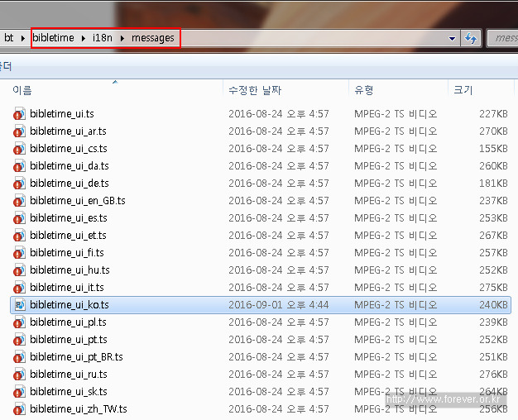
Task: Select file name bibletime_ui_fi.ts
Action: [67, 253]
